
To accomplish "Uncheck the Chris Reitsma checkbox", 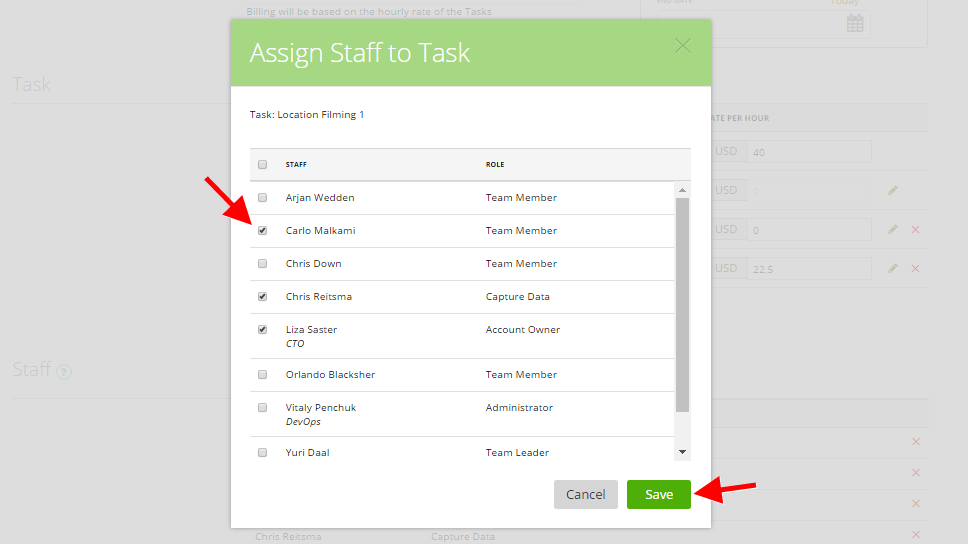I will tap(262, 296).
